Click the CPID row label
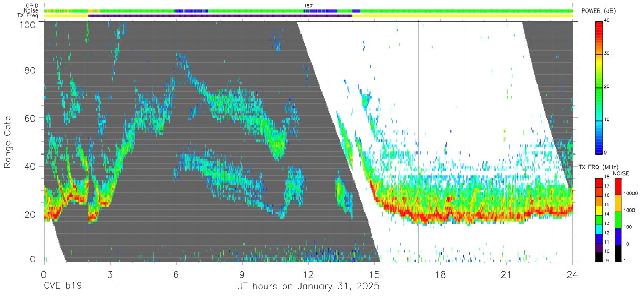The width and height of the screenshot is (644, 297). click(32, 6)
